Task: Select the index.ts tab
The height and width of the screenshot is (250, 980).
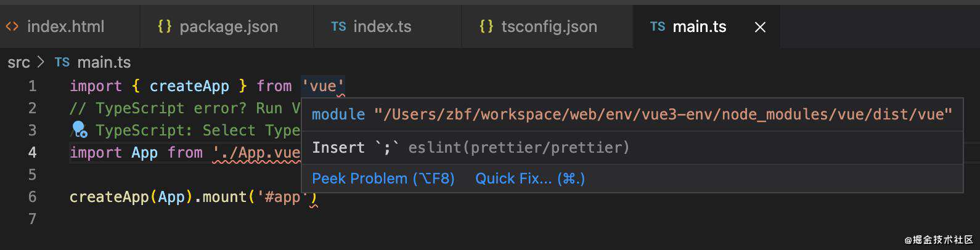Action: click(x=388, y=26)
